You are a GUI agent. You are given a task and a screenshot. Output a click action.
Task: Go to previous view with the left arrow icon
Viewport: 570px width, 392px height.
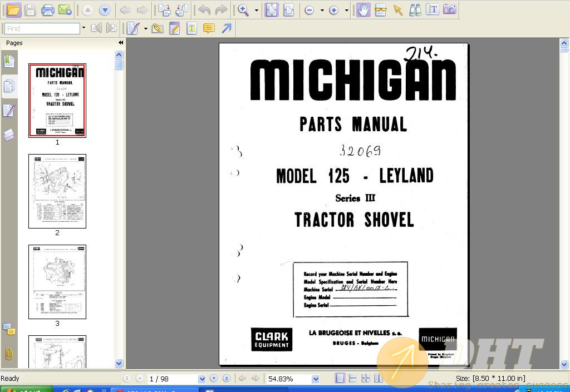point(125,10)
